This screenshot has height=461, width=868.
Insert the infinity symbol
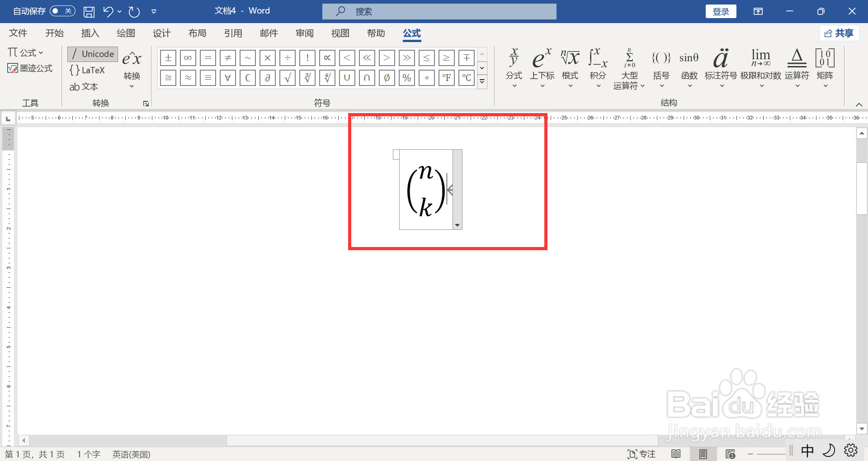[x=188, y=57]
